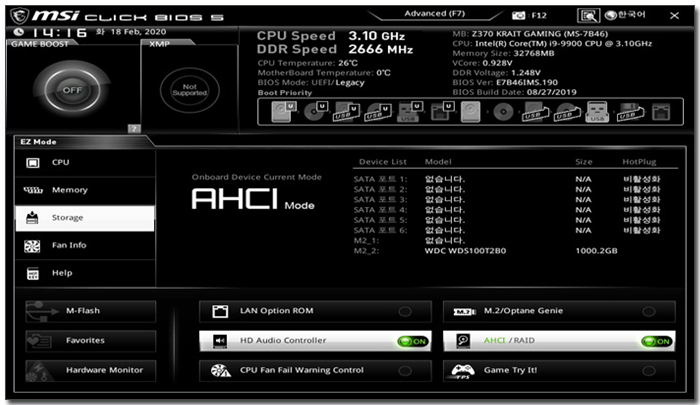Click the Size column header
Viewport: 700px width, 405px height.
click(584, 162)
